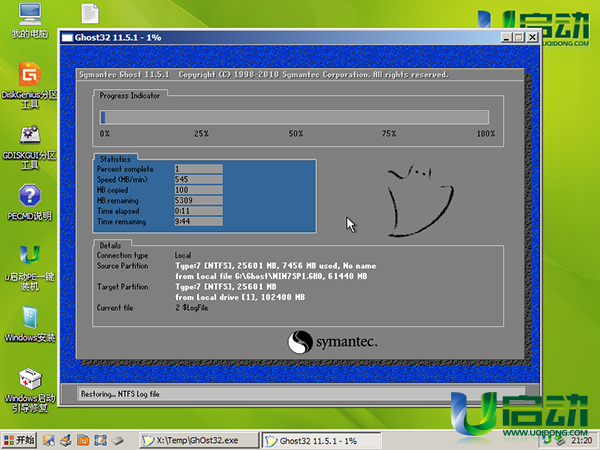Click the ghost mascot drawing
The height and width of the screenshot is (450, 600).
tap(420, 199)
